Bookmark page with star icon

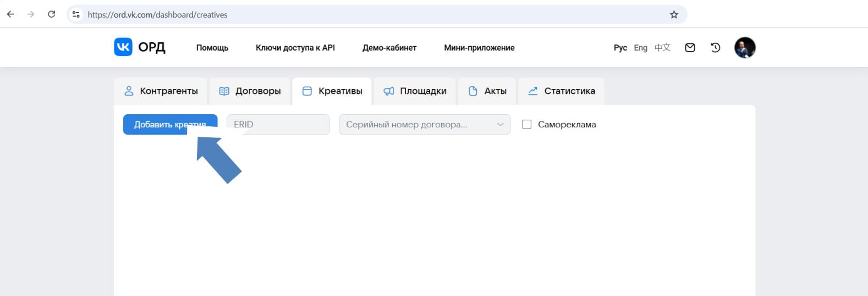point(674,15)
